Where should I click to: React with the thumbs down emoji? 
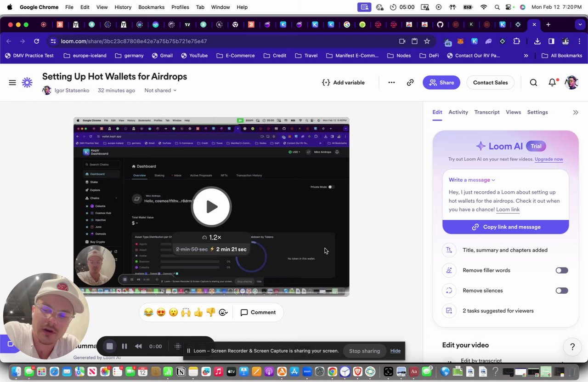211,312
